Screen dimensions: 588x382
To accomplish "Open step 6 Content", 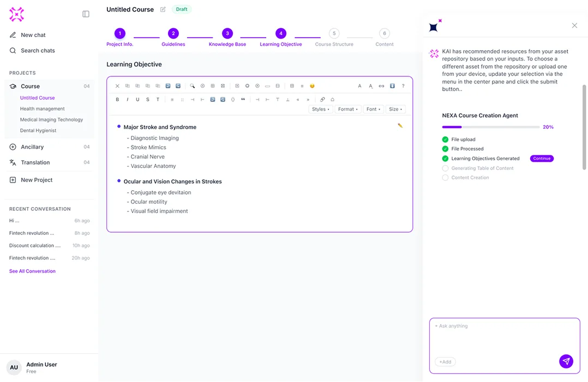I will (x=385, y=38).
